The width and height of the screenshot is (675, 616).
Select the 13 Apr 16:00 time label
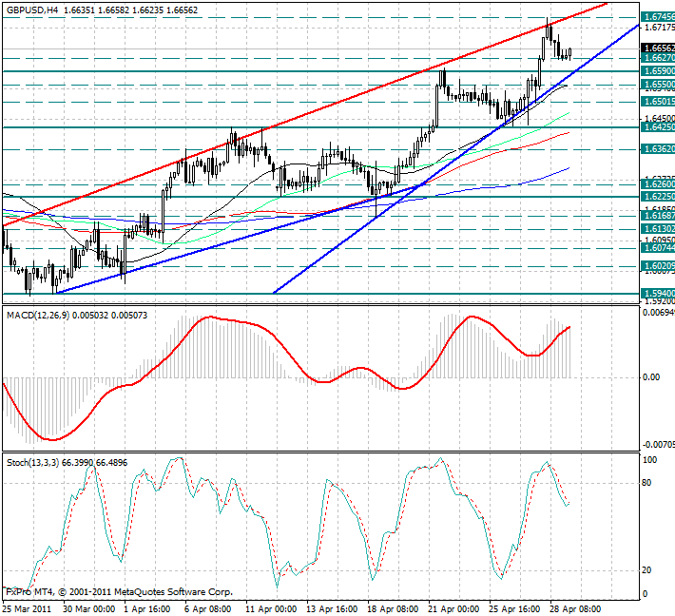332,609
